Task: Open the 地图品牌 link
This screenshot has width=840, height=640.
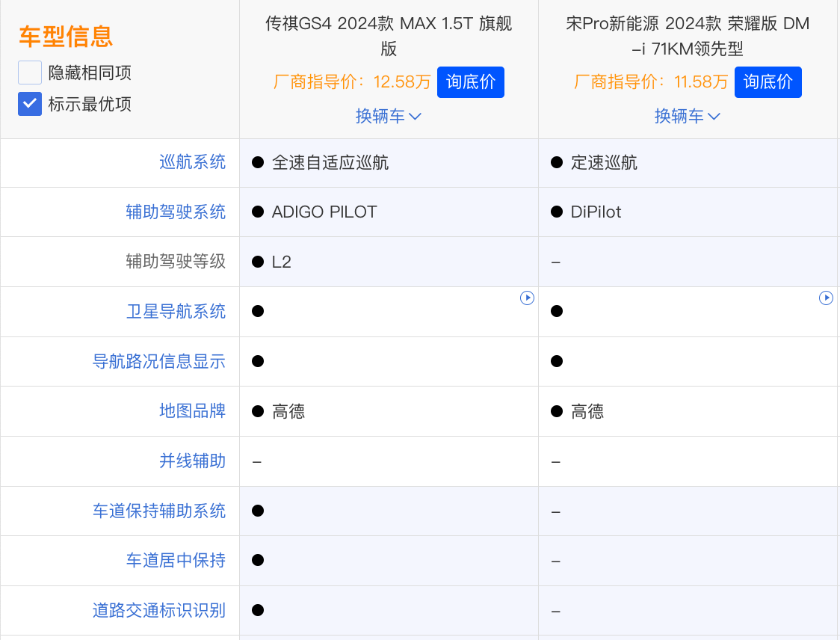Action: (x=192, y=410)
